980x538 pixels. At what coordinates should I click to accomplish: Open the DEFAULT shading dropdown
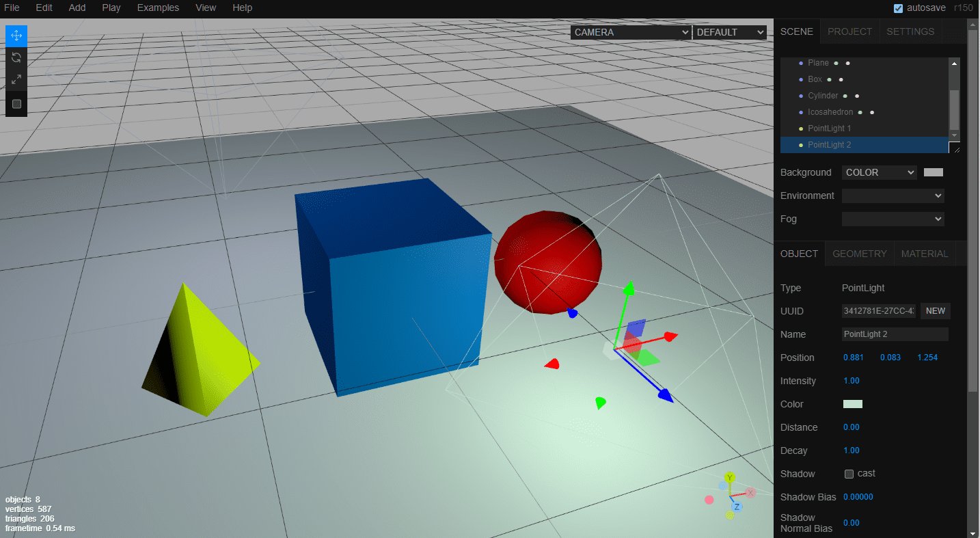pyautogui.click(x=729, y=32)
